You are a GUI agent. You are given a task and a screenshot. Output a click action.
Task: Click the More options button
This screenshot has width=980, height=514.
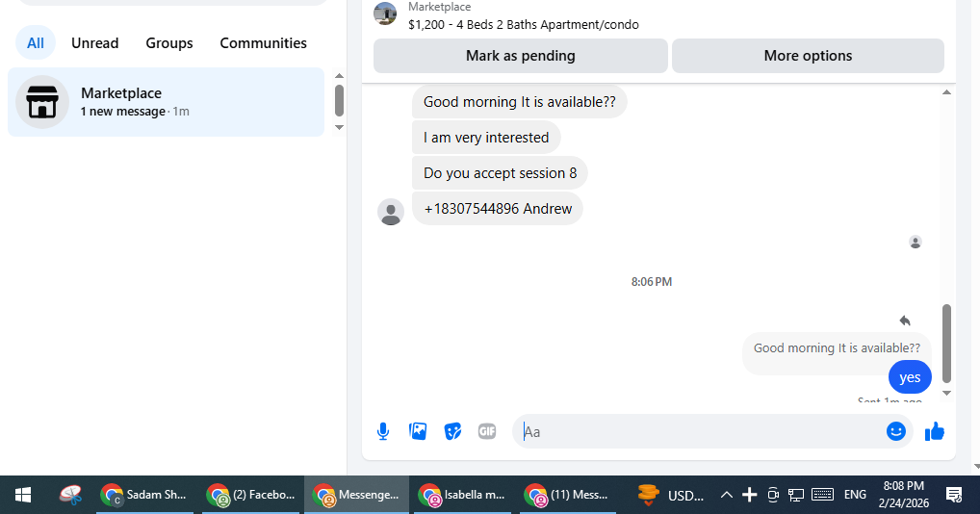tap(808, 56)
